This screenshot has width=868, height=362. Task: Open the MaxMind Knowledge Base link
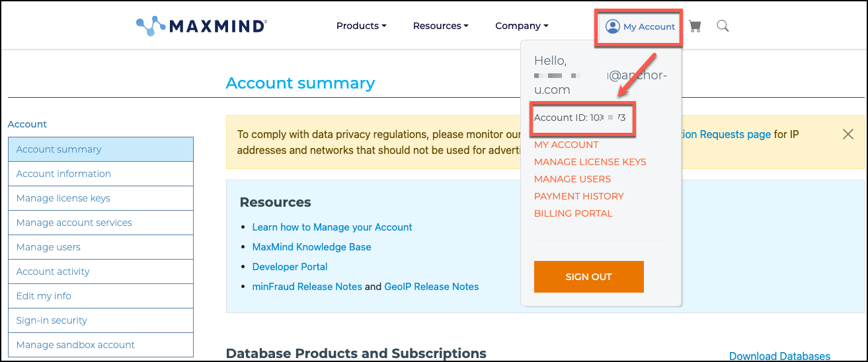(311, 247)
